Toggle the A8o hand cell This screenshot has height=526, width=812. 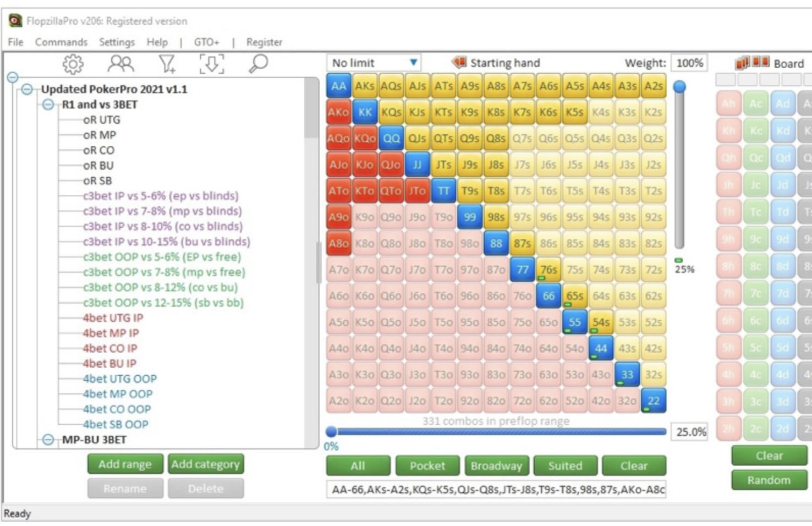(x=339, y=243)
